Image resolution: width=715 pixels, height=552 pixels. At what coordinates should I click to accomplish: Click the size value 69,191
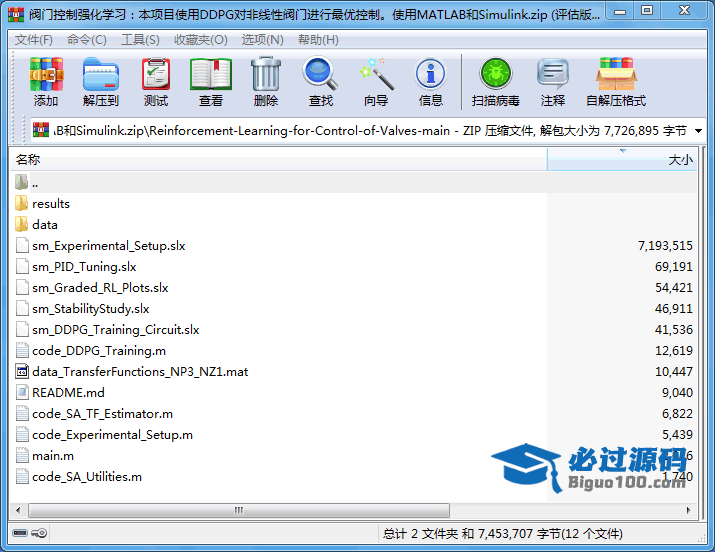pos(674,267)
